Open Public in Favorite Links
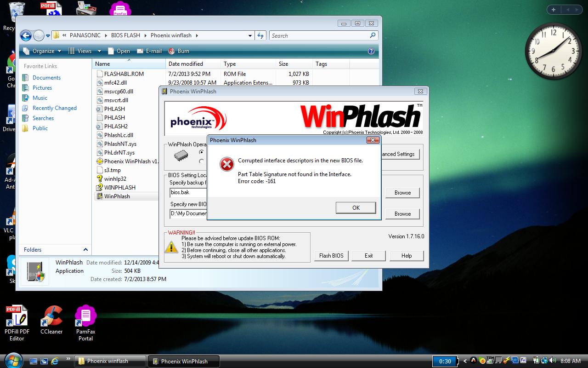This screenshot has width=588, height=368. (40, 128)
